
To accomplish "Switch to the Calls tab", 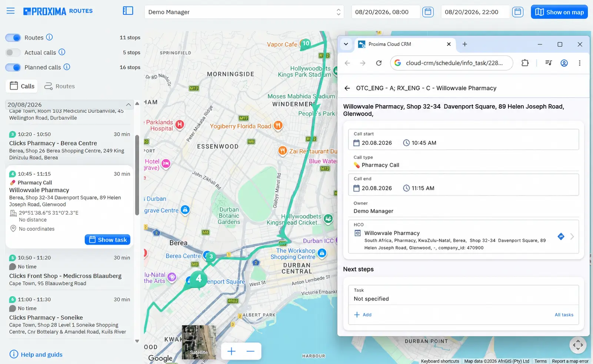I will [22, 86].
